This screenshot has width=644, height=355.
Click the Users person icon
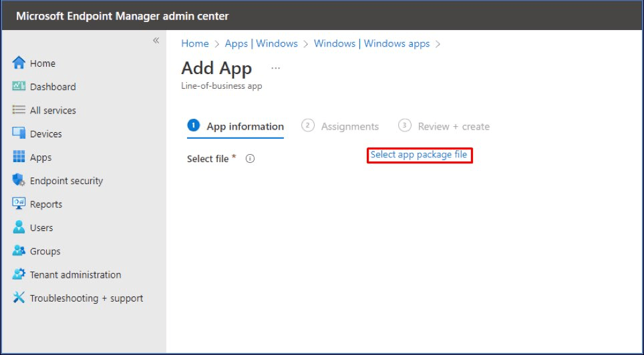coord(19,228)
